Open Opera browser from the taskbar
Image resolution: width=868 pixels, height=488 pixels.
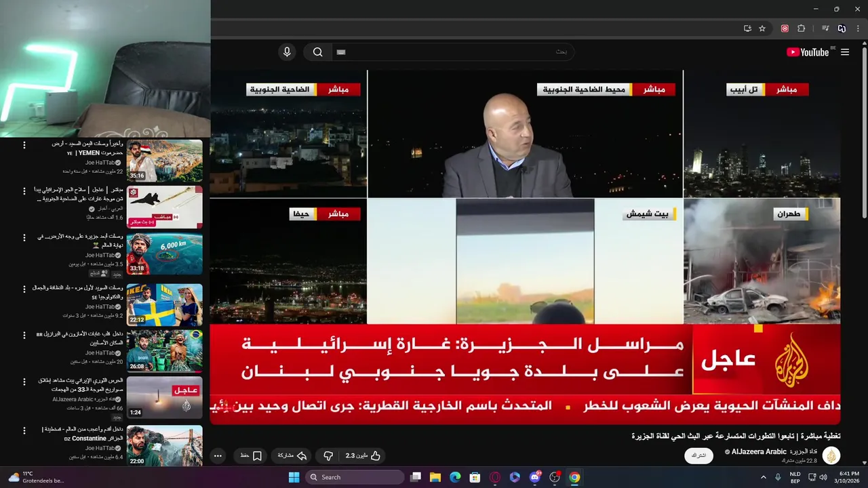(495, 477)
